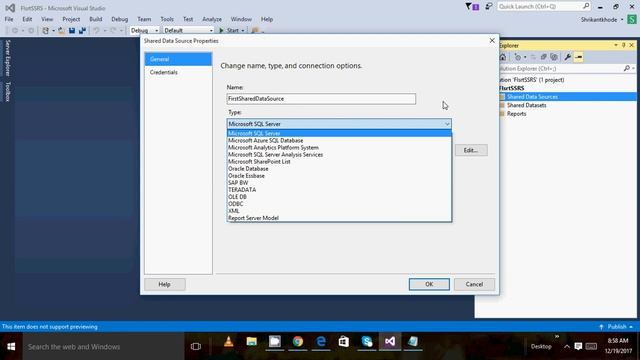640x360 pixels.
Task: Open the View menu
Action: click(x=47, y=19)
